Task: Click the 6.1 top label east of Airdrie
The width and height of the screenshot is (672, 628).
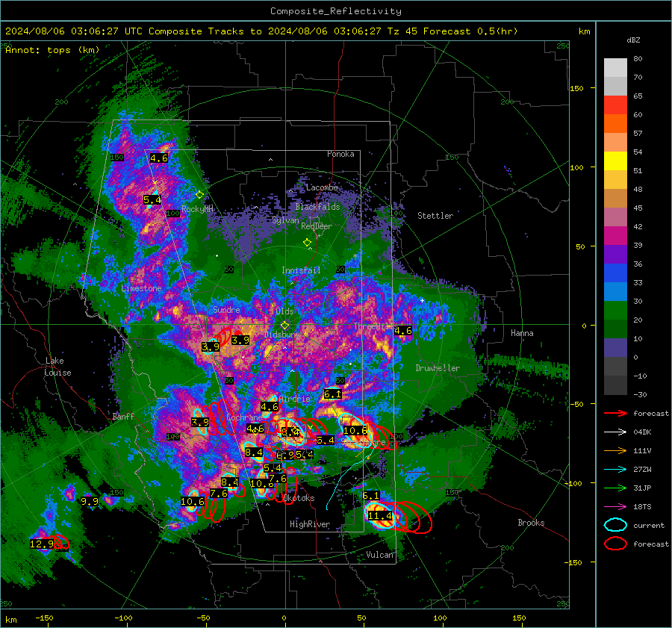Action: click(x=333, y=394)
